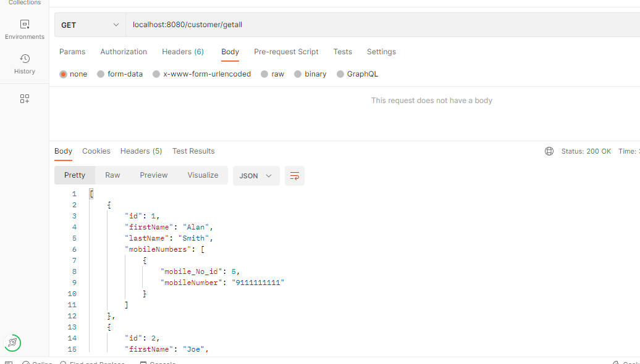The height and width of the screenshot is (364, 640).
Task: Click the Status 200 OK indicator
Action: (x=586, y=151)
